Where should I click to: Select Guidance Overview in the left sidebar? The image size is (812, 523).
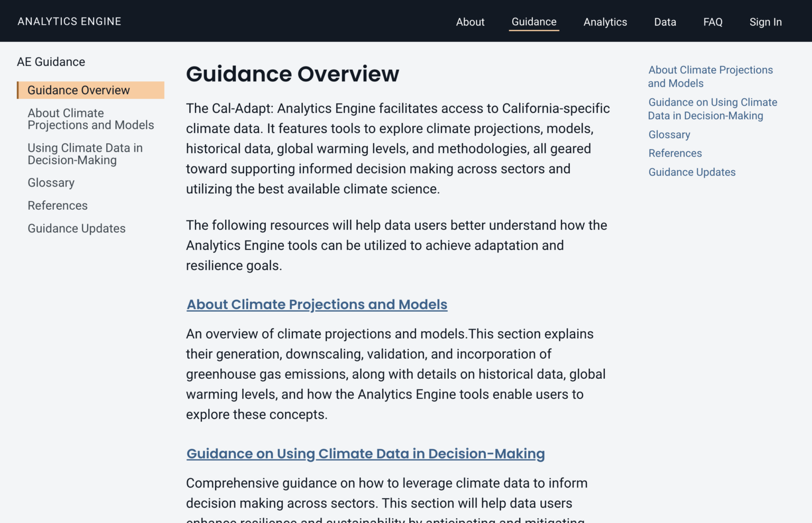click(x=78, y=90)
